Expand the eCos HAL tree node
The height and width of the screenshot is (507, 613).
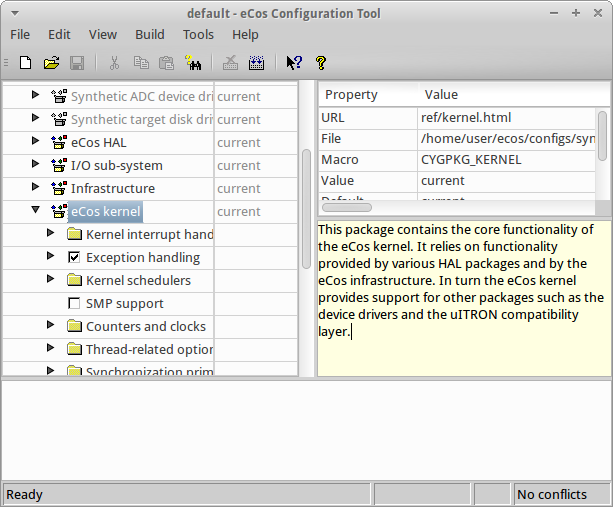(x=36, y=140)
